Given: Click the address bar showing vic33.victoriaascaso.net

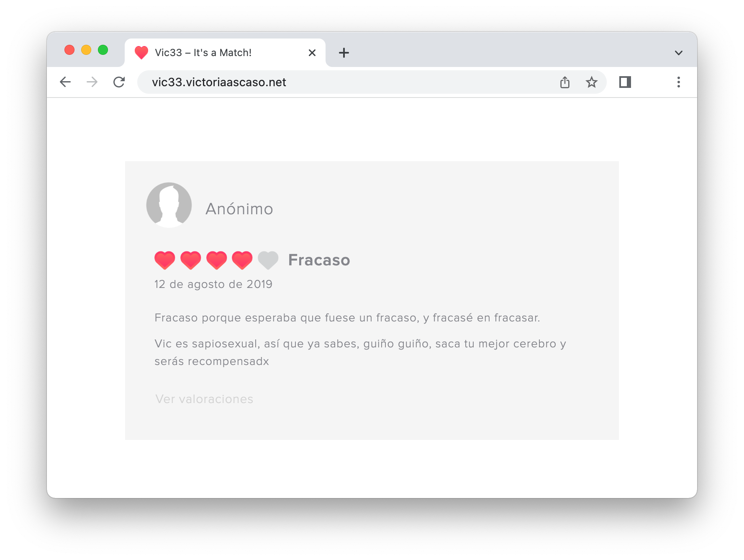Looking at the screenshot, I should click(x=347, y=82).
